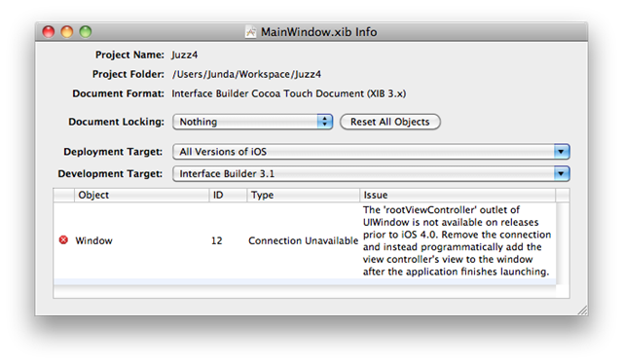This screenshot has width=623, height=364.
Task: Open the Document Locking dropdown set to Nothing
Action: point(252,122)
